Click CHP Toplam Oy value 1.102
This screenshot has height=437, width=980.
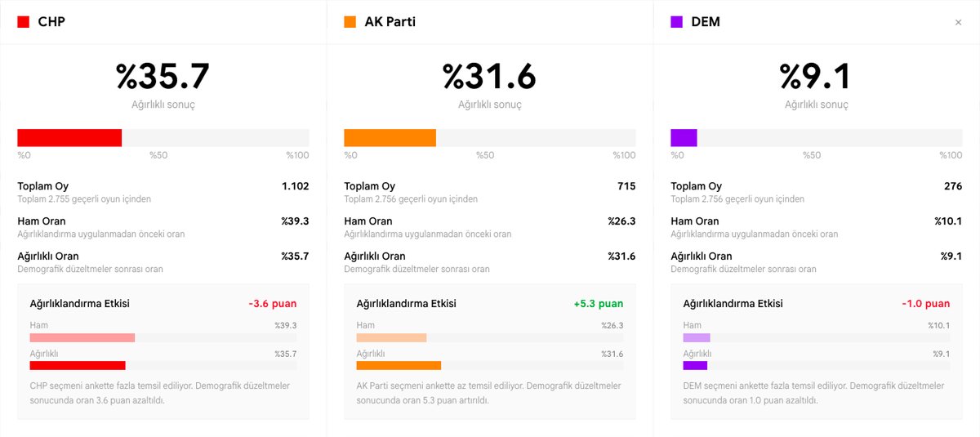pyautogui.click(x=295, y=186)
